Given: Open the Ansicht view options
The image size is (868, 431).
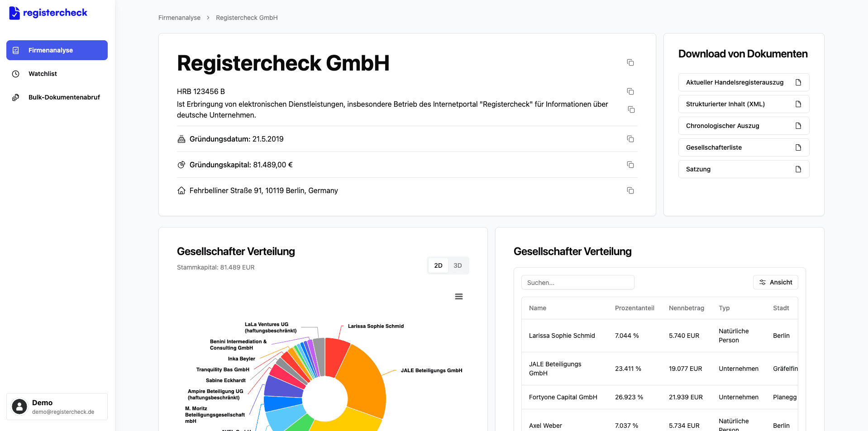Looking at the screenshot, I should coord(776,282).
